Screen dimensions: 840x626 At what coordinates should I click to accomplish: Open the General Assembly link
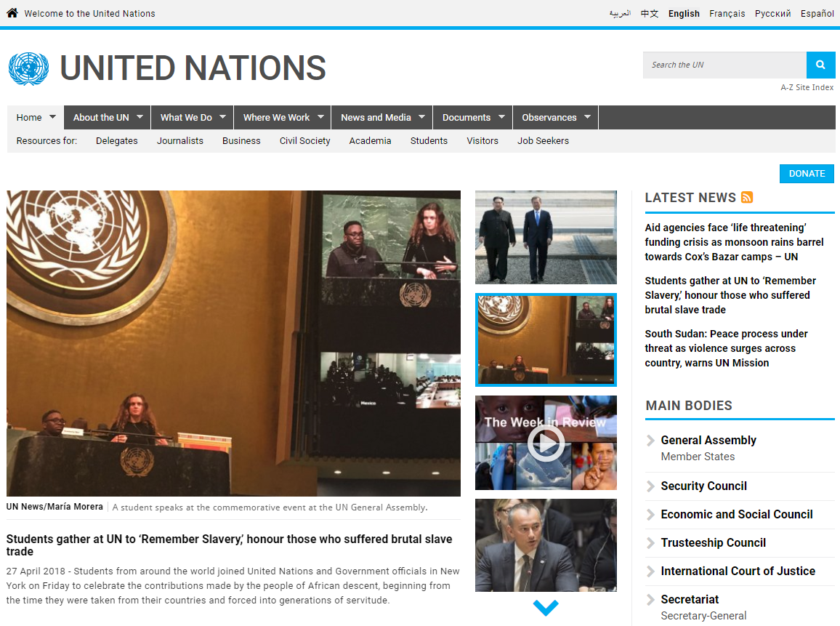click(x=708, y=440)
